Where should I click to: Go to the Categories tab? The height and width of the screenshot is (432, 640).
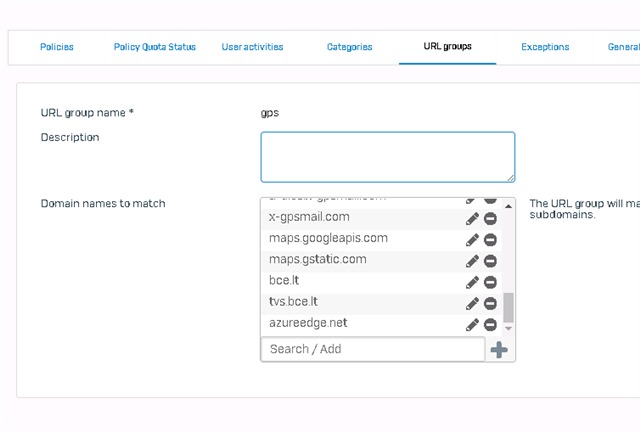349,47
